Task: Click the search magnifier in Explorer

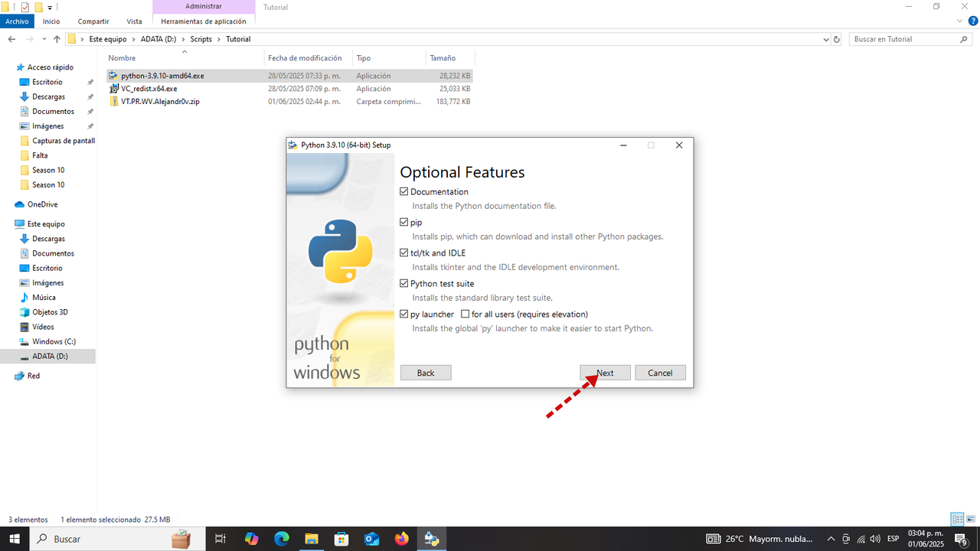Action: point(965,39)
